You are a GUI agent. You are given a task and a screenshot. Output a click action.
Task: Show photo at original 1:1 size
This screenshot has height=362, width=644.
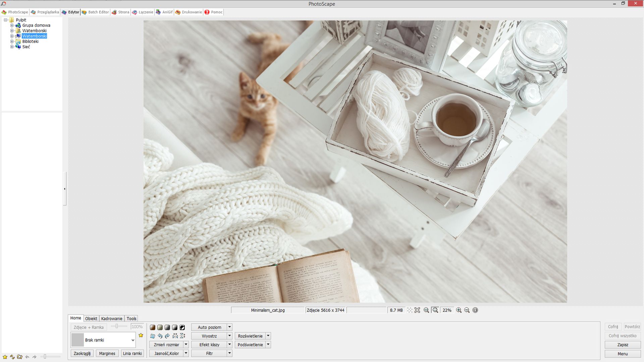[426, 310]
